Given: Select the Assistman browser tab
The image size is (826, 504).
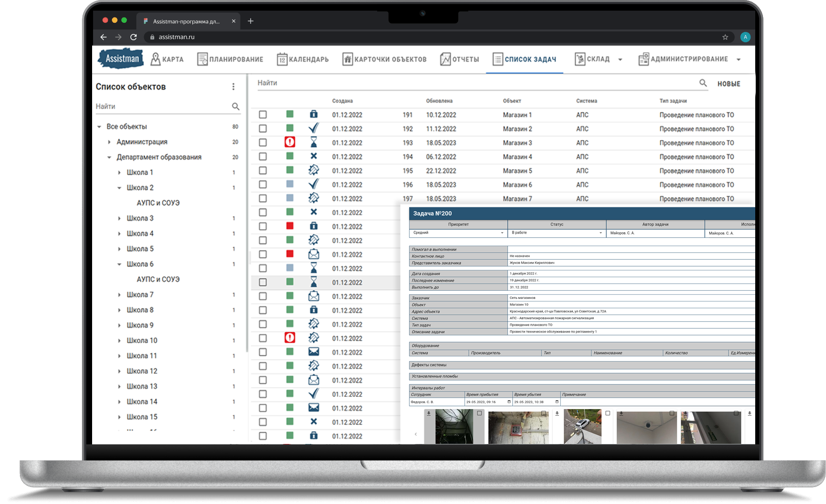Looking at the screenshot, I should [189, 21].
